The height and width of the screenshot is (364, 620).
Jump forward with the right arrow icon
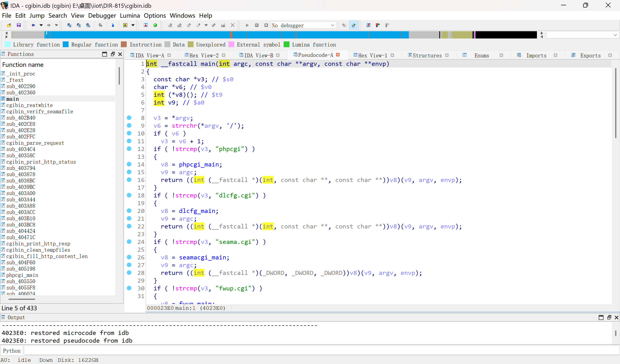coord(49,25)
